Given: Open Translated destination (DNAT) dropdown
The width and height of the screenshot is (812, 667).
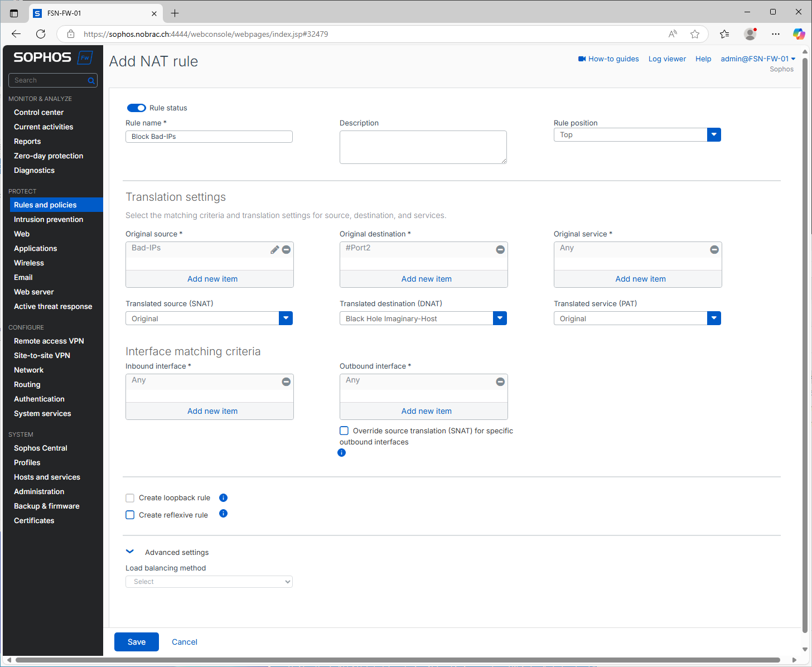Looking at the screenshot, I should point(423,318).
